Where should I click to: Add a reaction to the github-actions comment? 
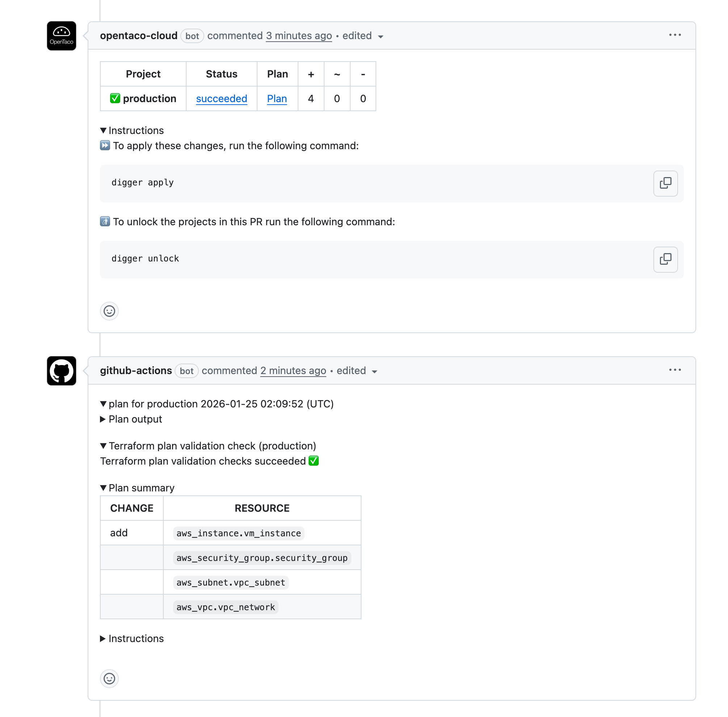click(x=109, y=679)
